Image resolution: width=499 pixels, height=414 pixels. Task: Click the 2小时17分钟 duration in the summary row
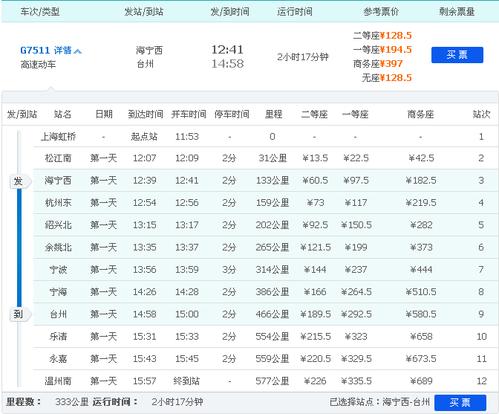coord(303,57)
